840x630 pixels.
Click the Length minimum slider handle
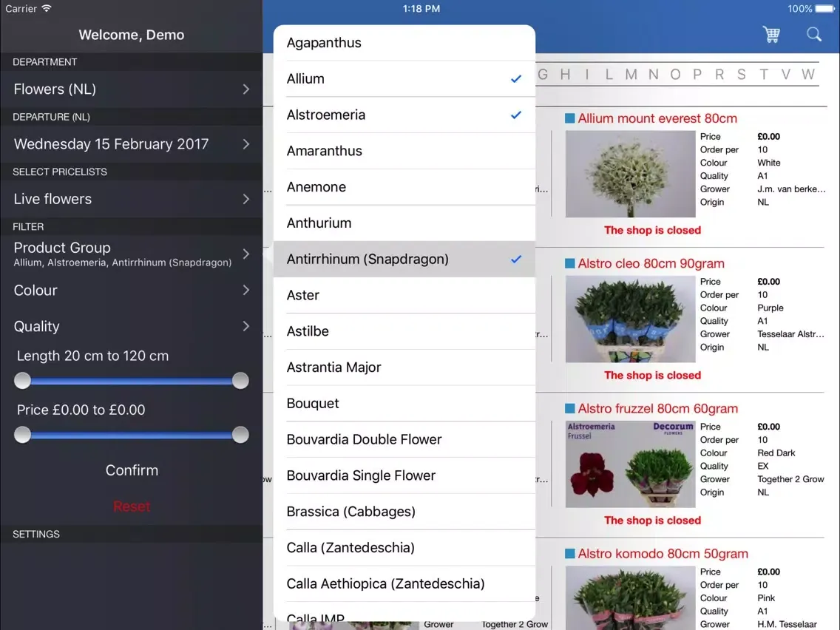coord(22,381)
